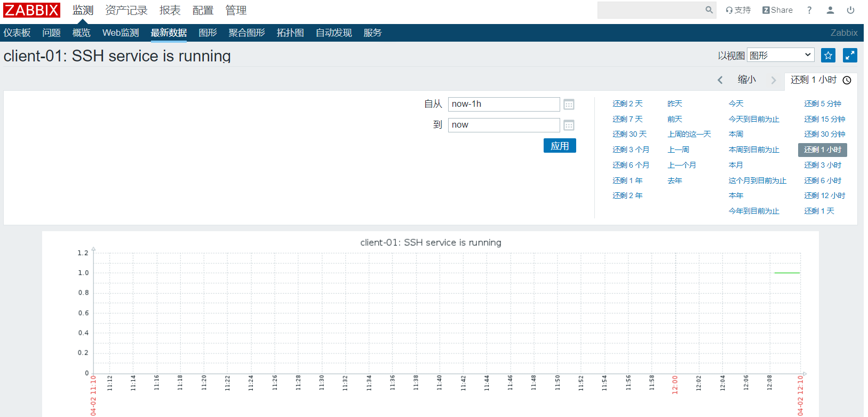This screenshot has width=868, height=417.
Task: Go to 问题 submenu
Action: pyautogui.click(x=52, y=33)
